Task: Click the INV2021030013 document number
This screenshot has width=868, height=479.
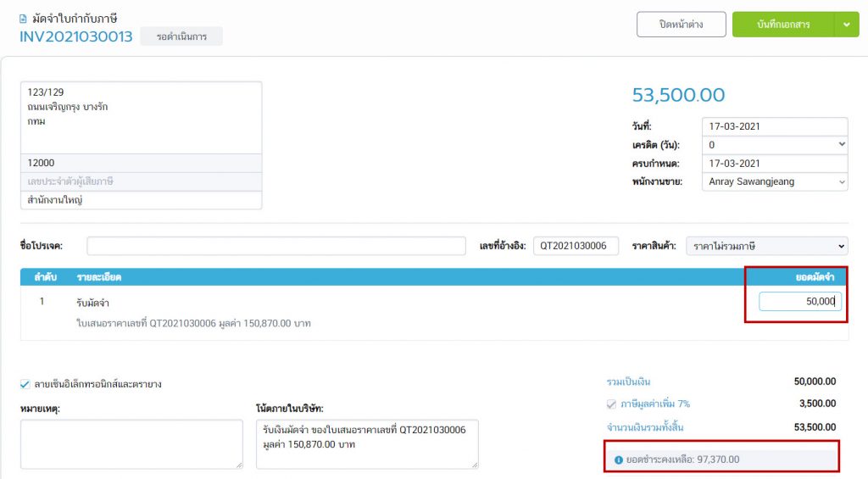Action: point(76,37)
